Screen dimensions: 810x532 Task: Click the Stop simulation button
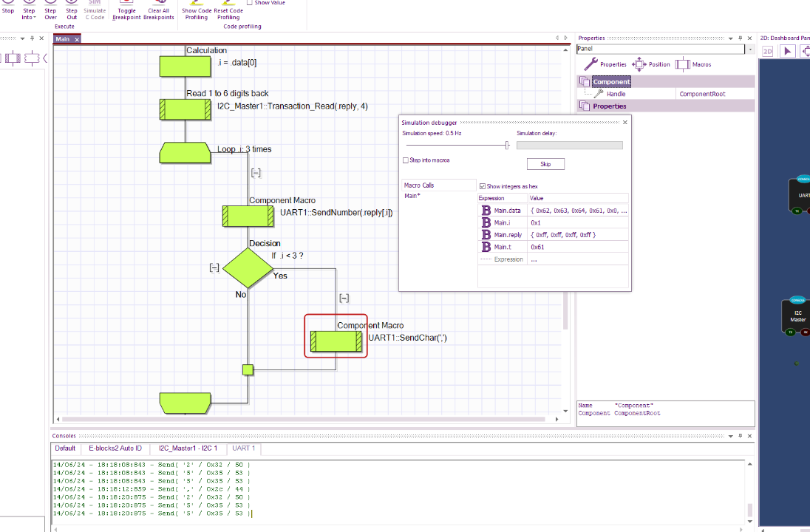pos(7,10)
